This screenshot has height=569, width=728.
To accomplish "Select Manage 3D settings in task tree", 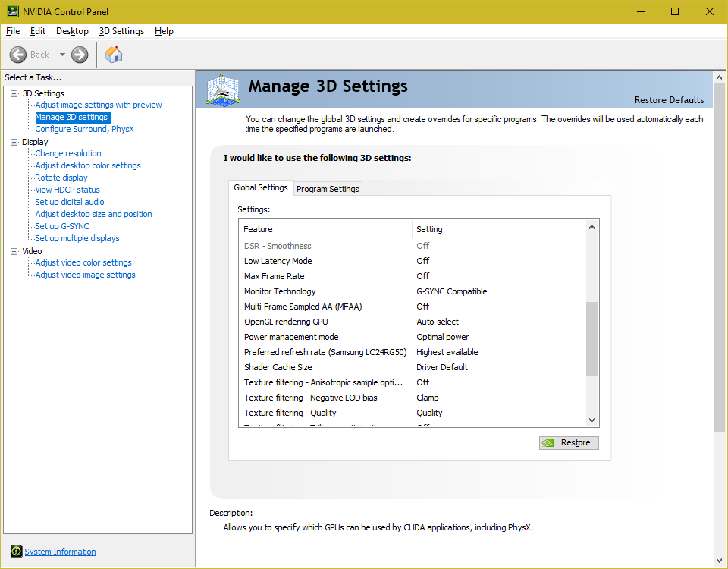I will coord(71,117).
